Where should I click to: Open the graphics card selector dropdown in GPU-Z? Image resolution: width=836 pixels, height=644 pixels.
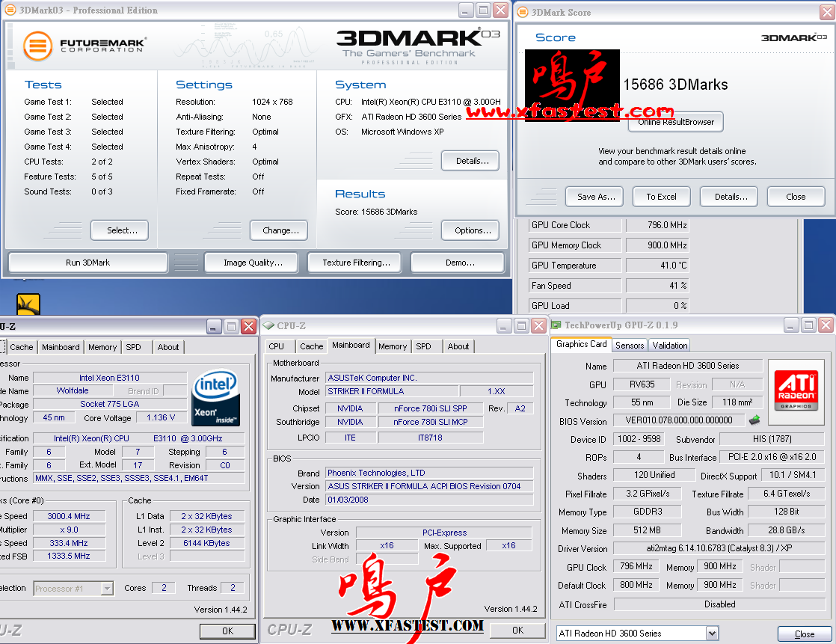[713, 633]
